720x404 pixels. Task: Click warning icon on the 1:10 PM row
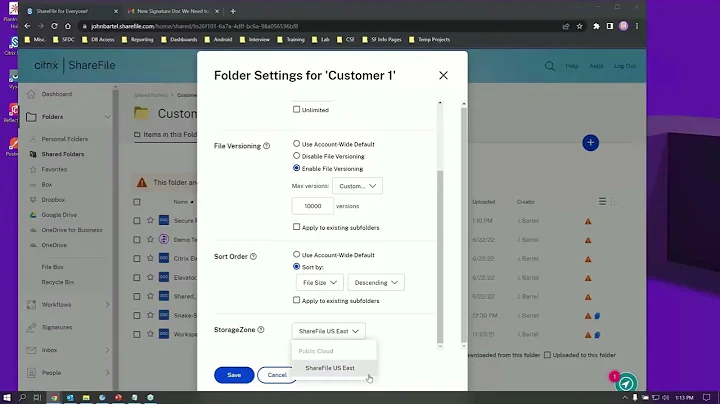pos(588,221)
